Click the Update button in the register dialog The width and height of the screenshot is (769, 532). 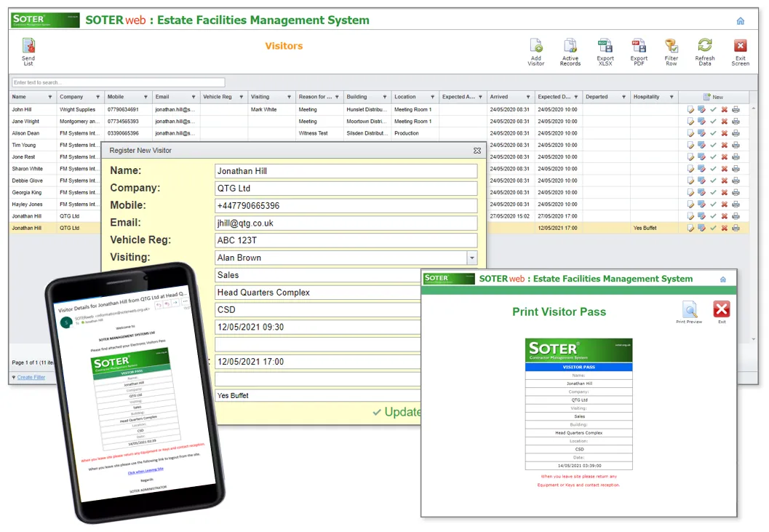[397, 412]
